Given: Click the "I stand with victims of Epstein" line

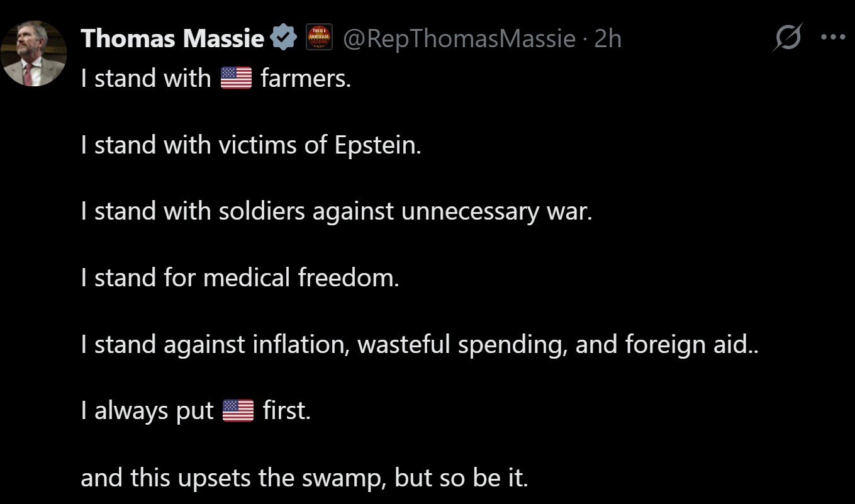Looking at the screenshot, I should (250, 145).
